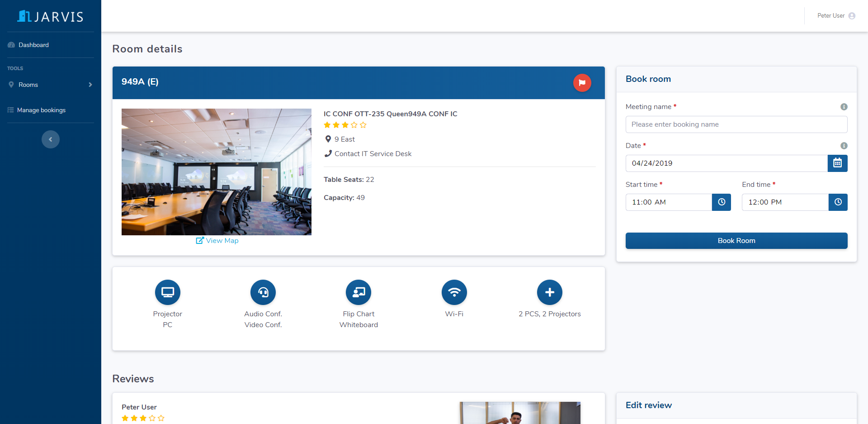Collapse the sidebar with the chevron button
The width and height of the screenshot is (868, 424).
pyautogui.click(x=51, y=139)
